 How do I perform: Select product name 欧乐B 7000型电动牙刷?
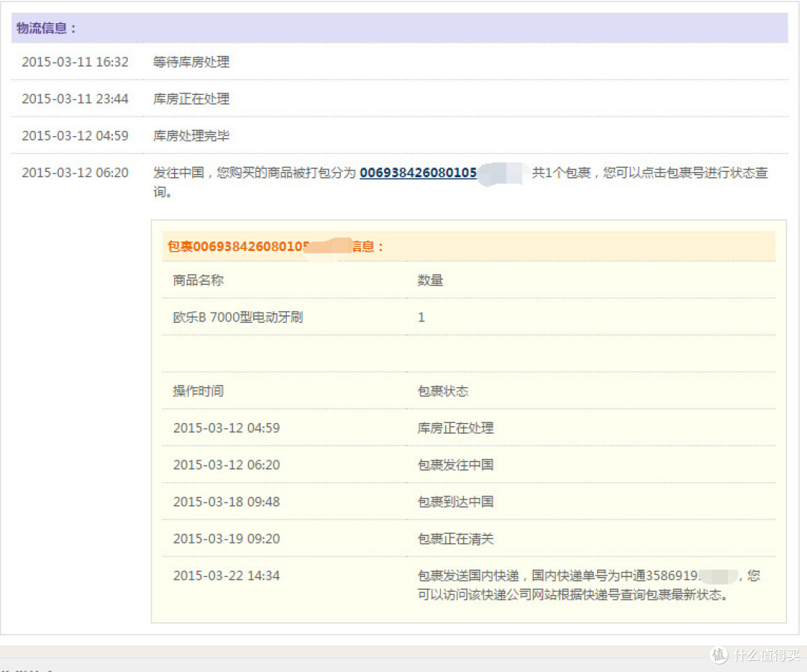(x=238, y=317)
